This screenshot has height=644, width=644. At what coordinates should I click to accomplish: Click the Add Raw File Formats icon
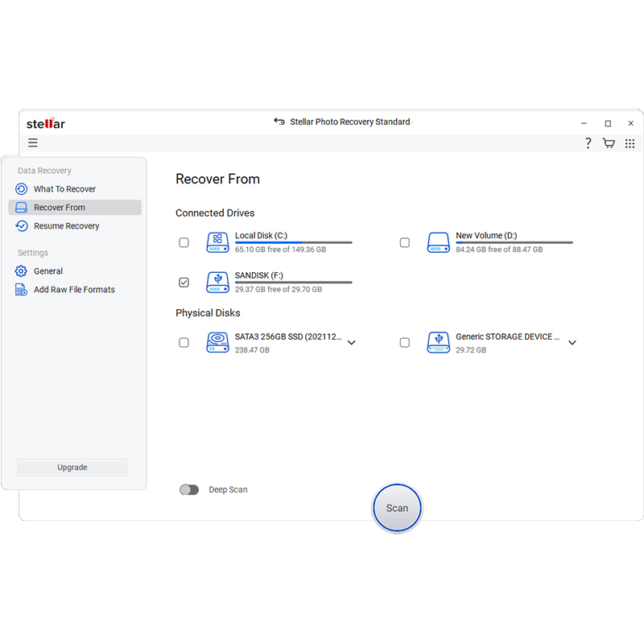(22, 290)
